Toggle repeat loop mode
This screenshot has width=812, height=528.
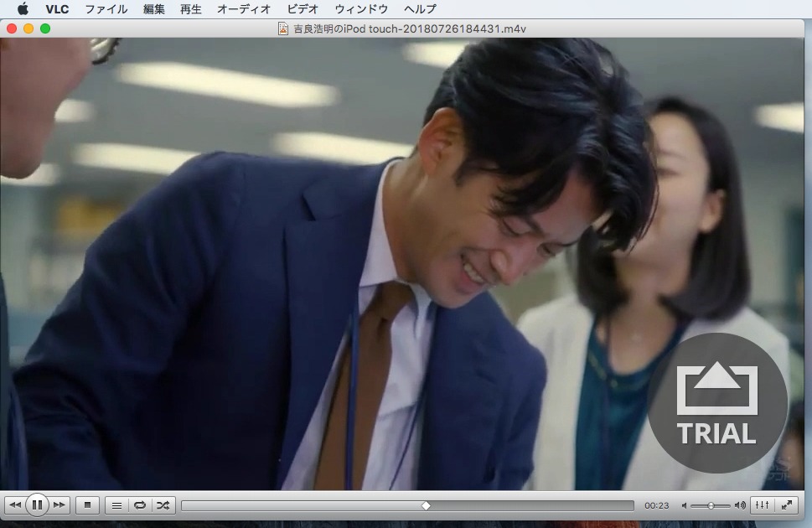tap(140, 505)
